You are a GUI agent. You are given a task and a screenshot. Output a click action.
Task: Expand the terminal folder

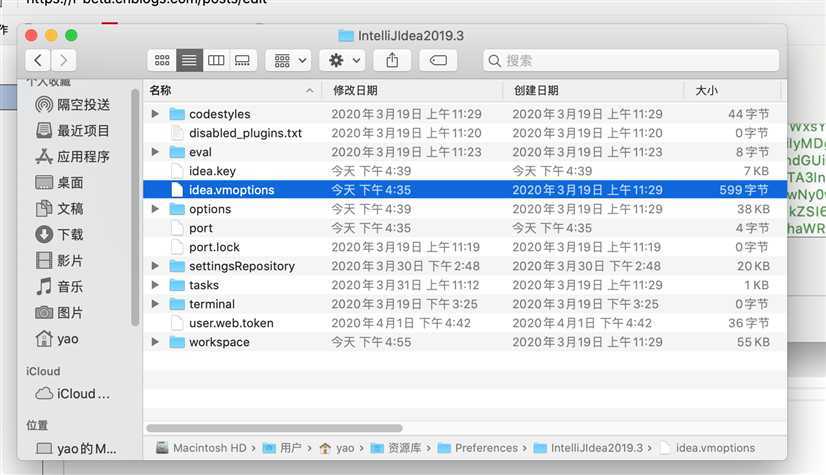tap(155, 304)
